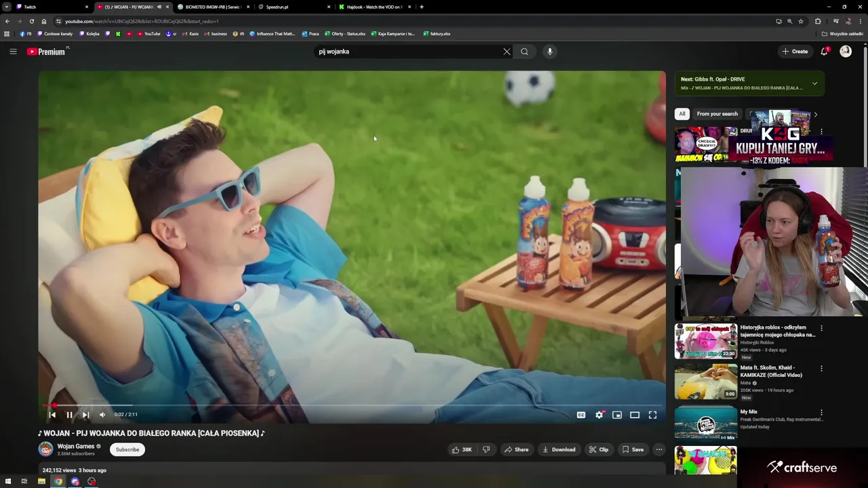Open the faktury.xlsx bookmark

tap(437, 33)
